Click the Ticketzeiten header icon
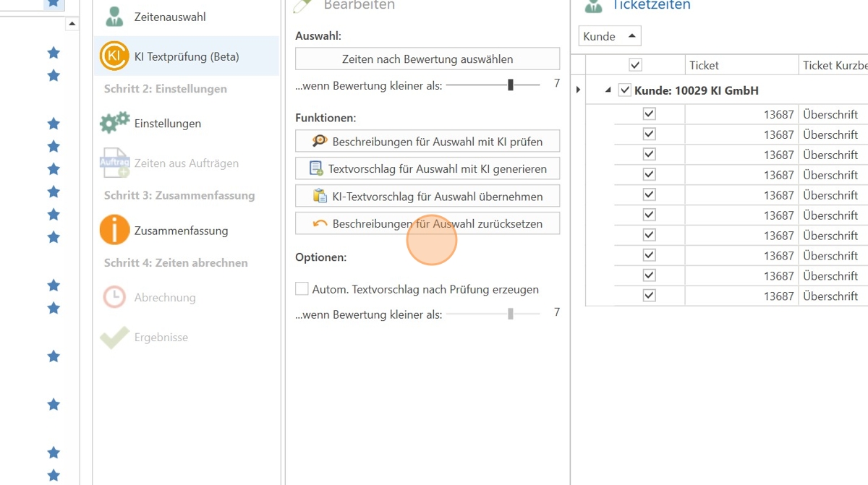 coord(593,6)
